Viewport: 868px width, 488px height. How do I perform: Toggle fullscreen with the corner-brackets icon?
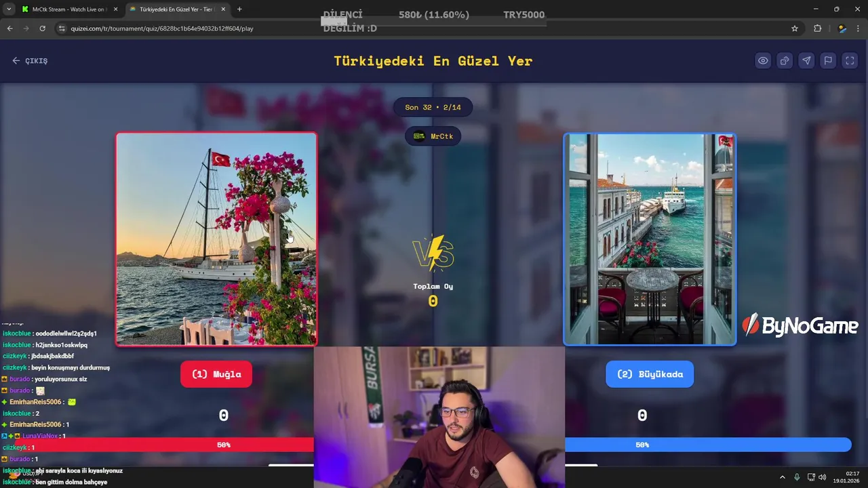pos(850,60)
